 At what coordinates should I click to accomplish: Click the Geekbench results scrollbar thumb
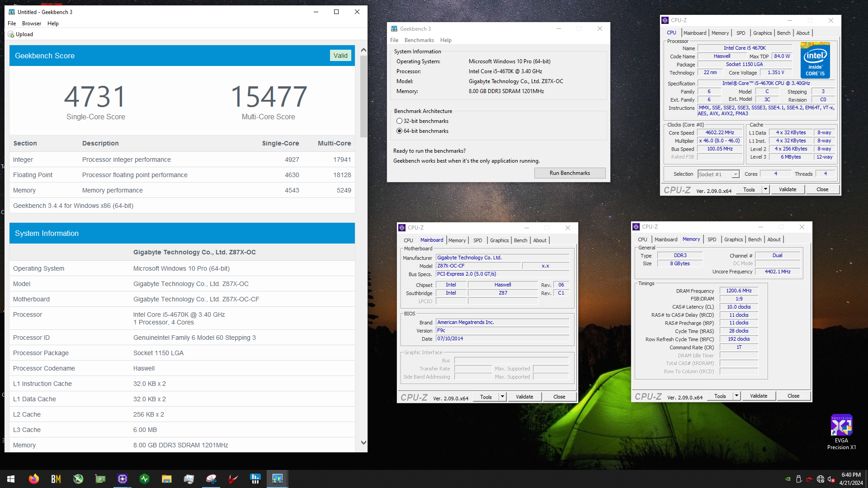tap(363, 96)
